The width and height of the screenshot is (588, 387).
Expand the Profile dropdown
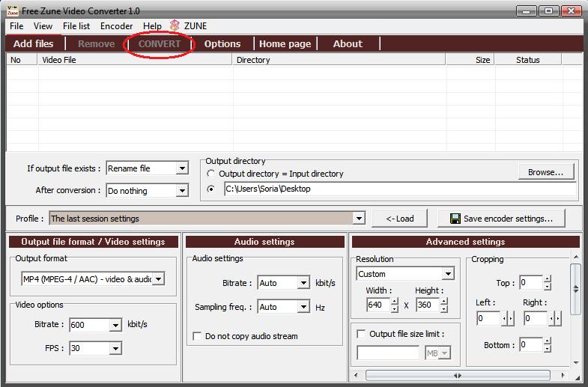359,218
